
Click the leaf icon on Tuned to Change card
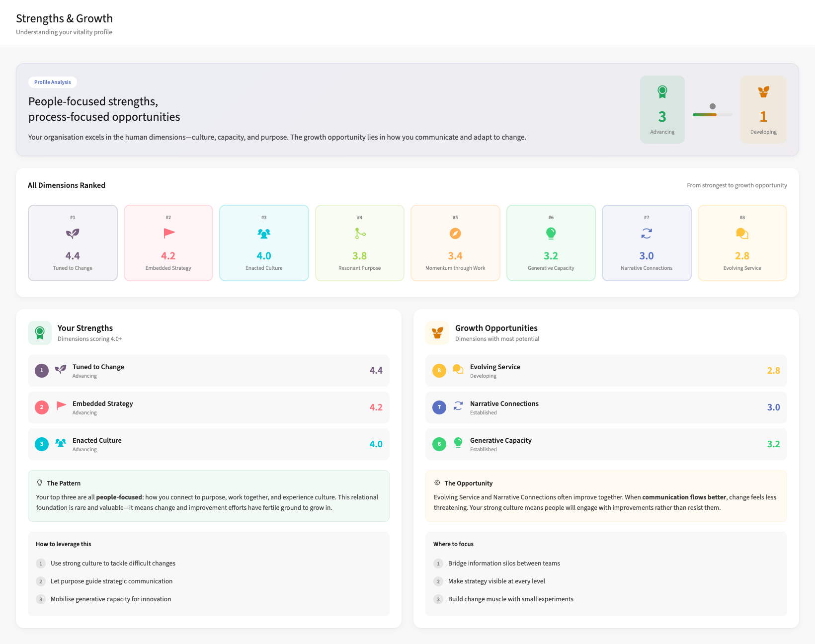(x=73, y=234)
